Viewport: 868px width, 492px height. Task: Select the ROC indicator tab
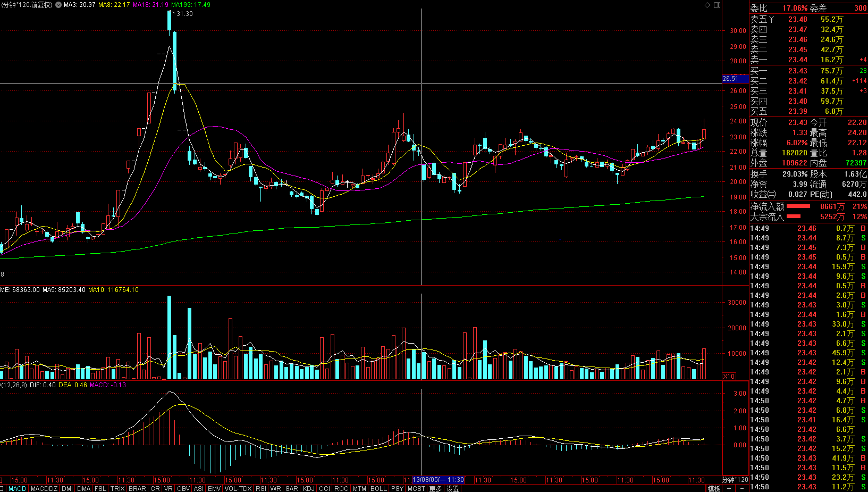pos(341,488)
